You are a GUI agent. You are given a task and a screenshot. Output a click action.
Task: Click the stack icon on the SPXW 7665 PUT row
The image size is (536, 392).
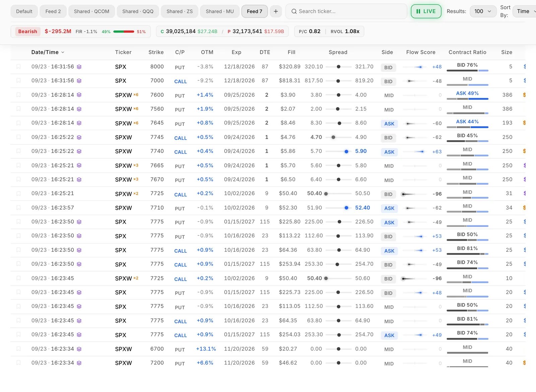(79, 165)
